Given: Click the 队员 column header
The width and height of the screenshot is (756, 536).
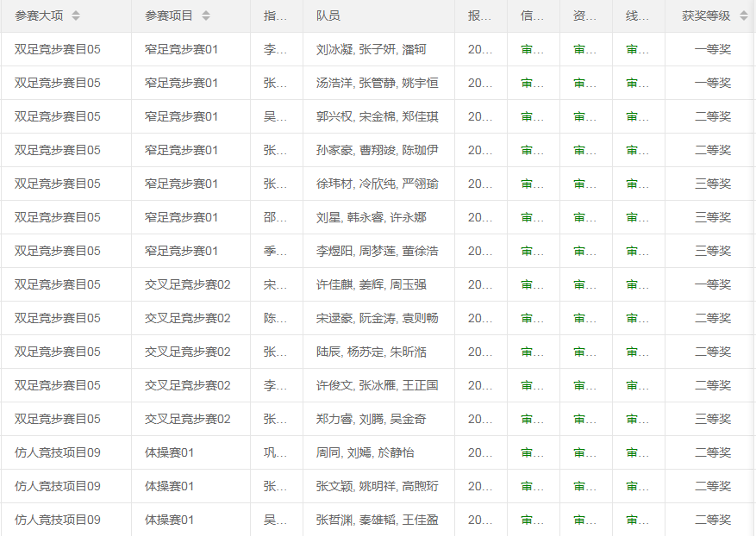Looking at the screenshot, I should click(328, 16).
